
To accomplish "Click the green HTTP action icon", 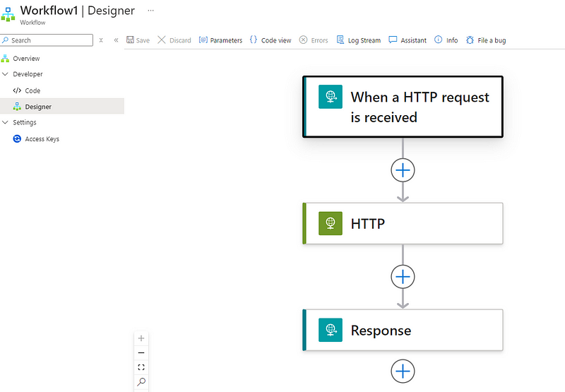I will pos(331,223).
